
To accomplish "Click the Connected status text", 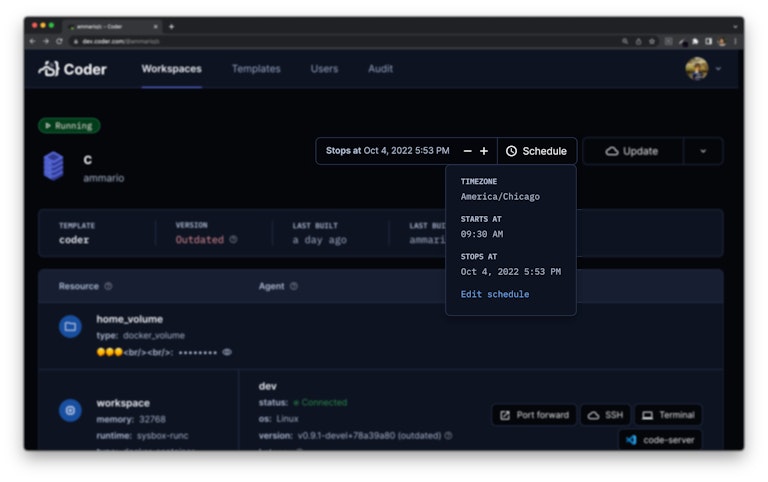I will [x=324, y=402].
